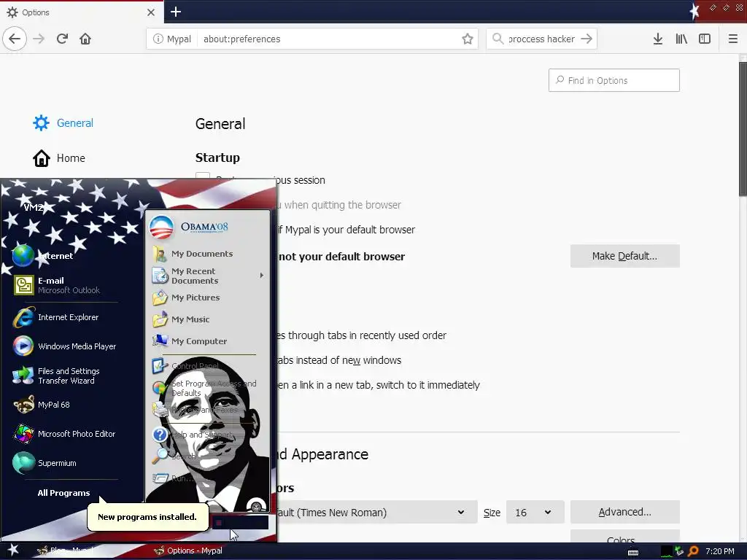Open My Music folder
747x560 pixels.
(181, 319)
